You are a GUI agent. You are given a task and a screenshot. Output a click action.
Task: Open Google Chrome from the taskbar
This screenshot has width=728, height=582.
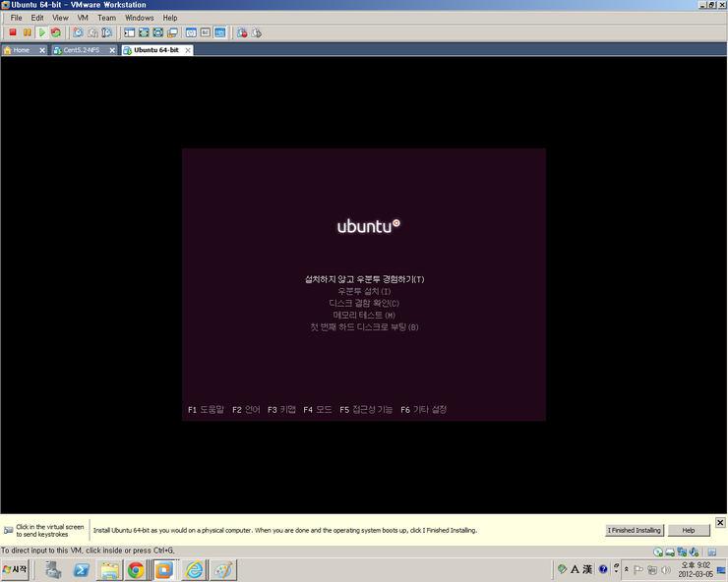(x=136, y=570)
